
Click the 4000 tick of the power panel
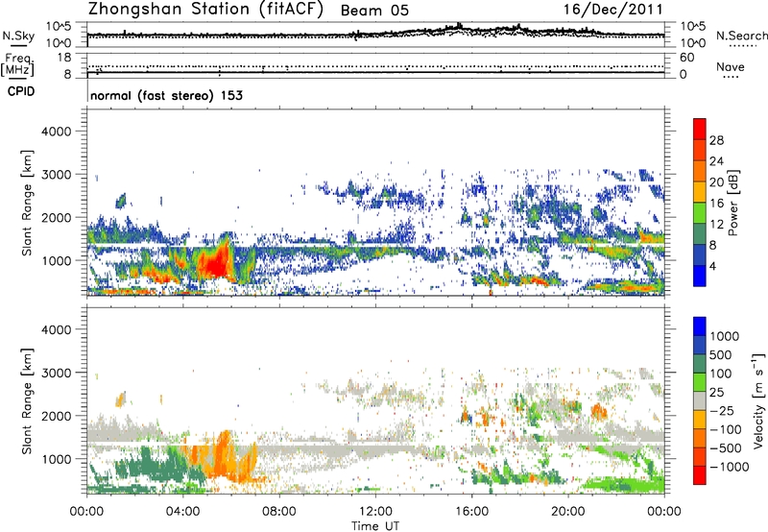point(56,132)
